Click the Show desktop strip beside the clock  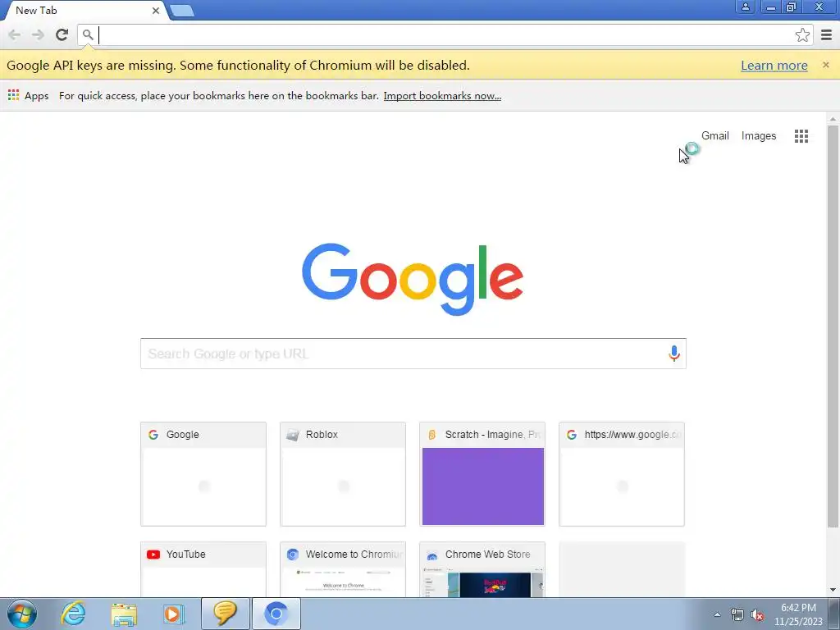(x=834, y=614)
